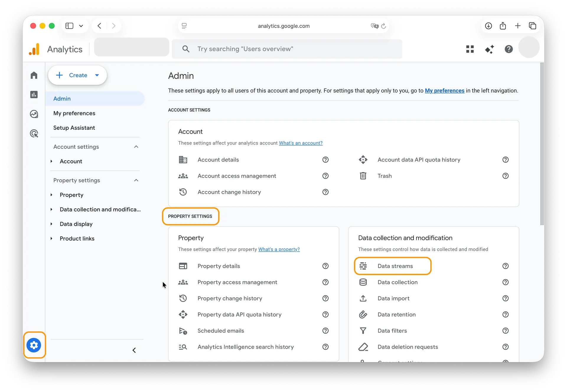Select the Data streams icon
Screen dimensions: 567x392
(363, 266)
